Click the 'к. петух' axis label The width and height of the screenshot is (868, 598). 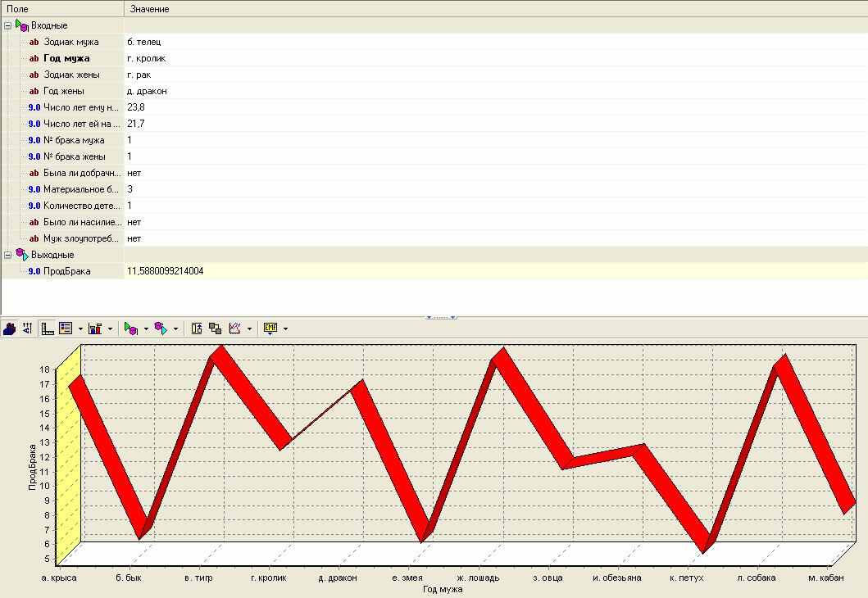686,578
